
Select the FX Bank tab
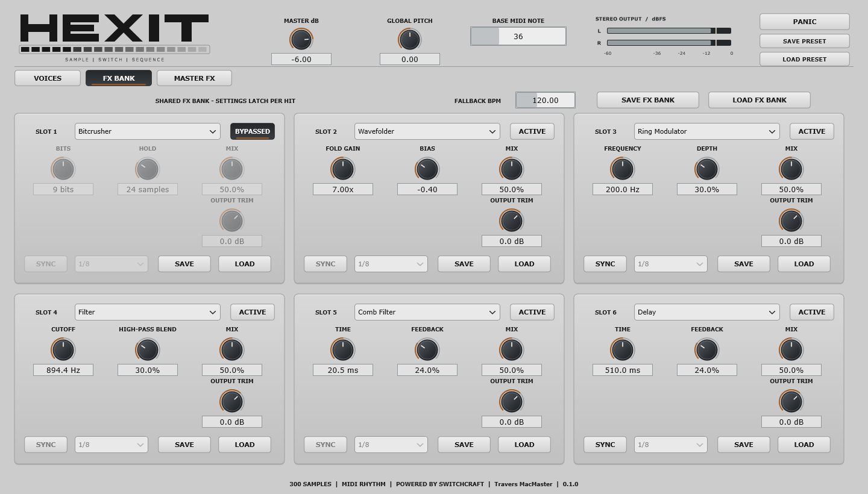click(119, 78)
